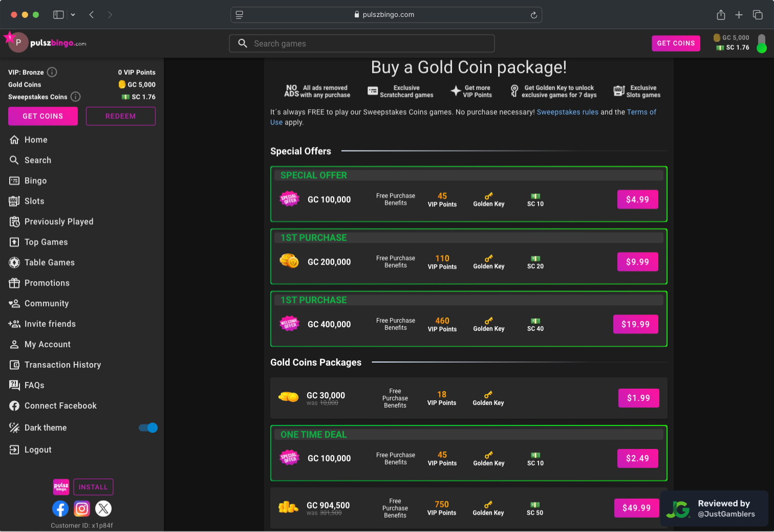Open the Sweepstakes rules link
774x532 pixels.
coord(567,112)
